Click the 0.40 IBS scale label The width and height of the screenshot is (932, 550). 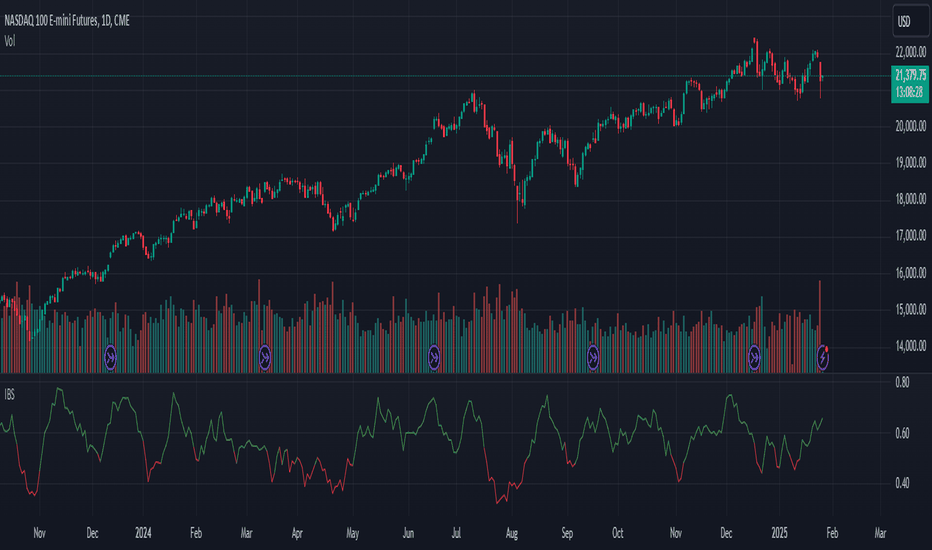click(x=902, y=483)
